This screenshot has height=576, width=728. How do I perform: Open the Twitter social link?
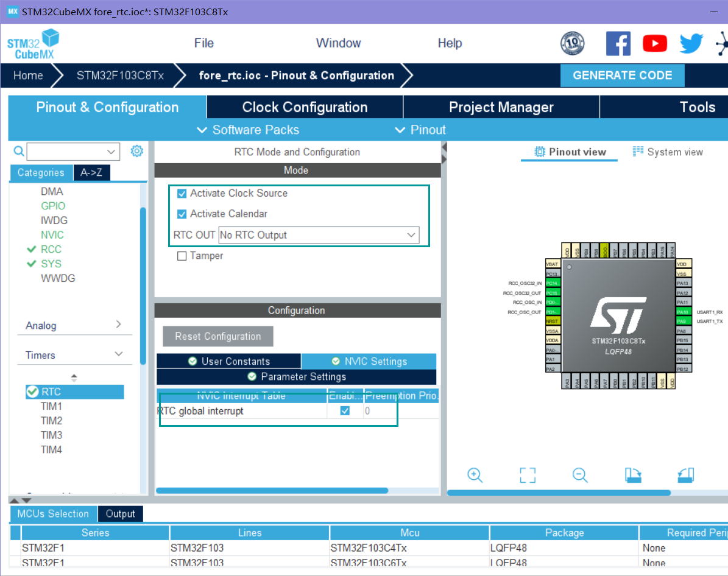(x=690, y=43)
